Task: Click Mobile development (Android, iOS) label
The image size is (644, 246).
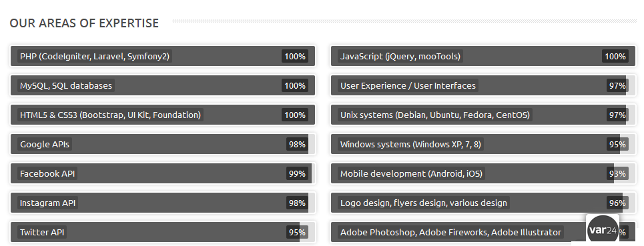Action: (x=411, y=173)
